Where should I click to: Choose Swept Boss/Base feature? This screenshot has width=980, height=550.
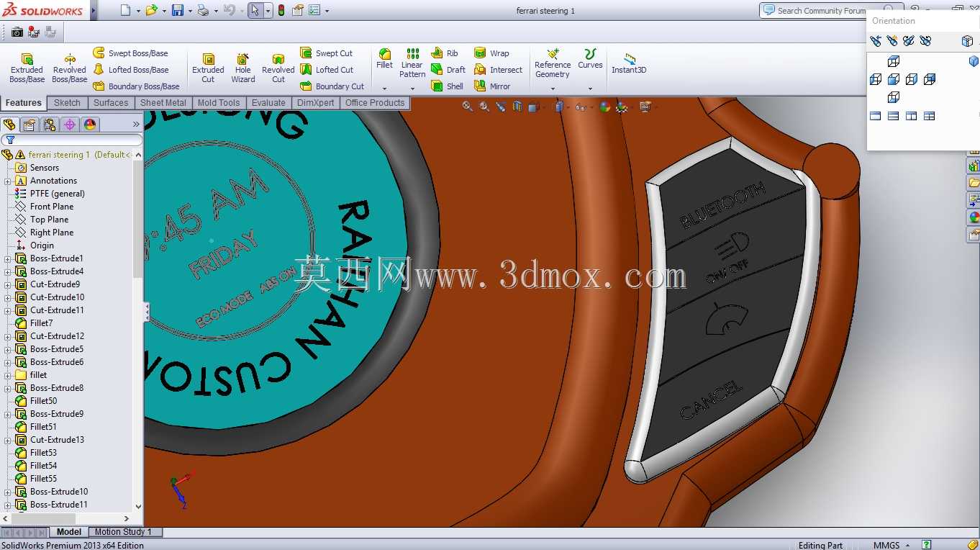coord(130,53)
